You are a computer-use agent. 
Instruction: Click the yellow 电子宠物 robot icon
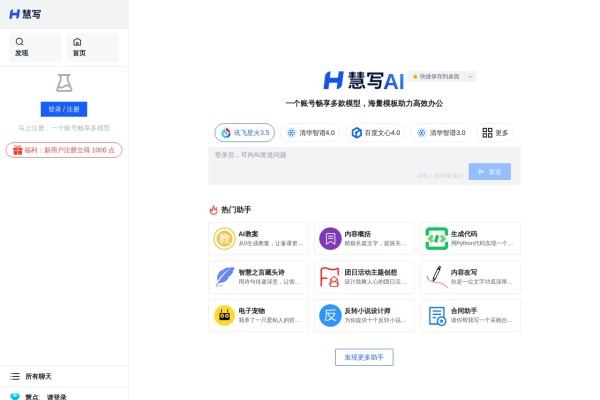tap(224, 315)
